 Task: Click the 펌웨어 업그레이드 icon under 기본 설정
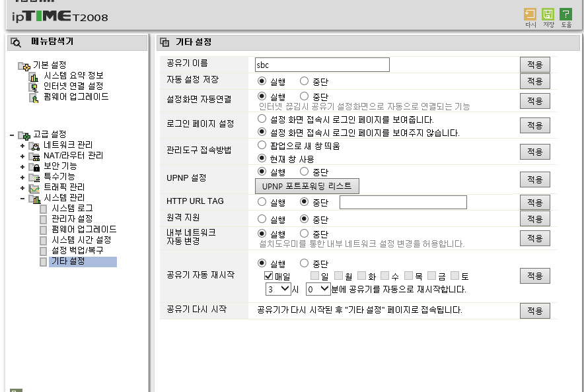[34, 98]
